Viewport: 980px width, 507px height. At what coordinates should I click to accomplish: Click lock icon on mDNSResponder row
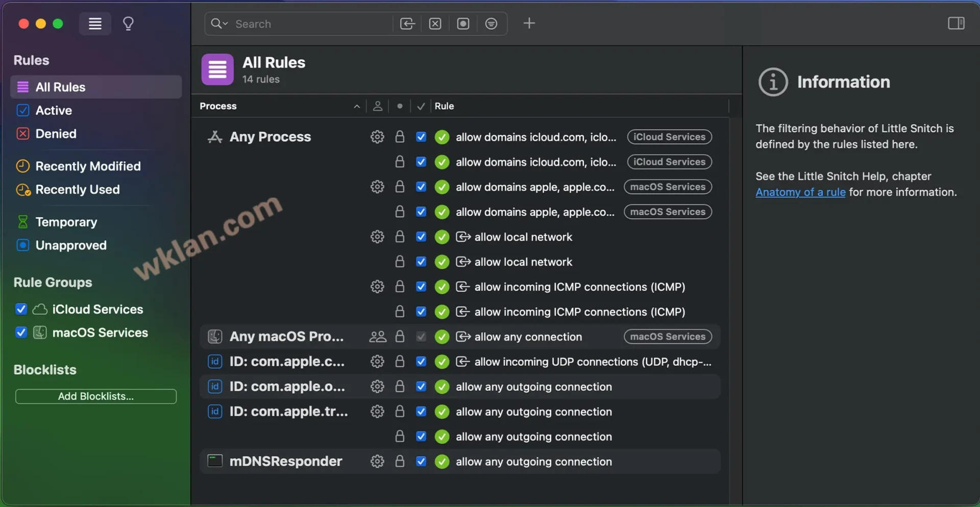click(400, 461)
